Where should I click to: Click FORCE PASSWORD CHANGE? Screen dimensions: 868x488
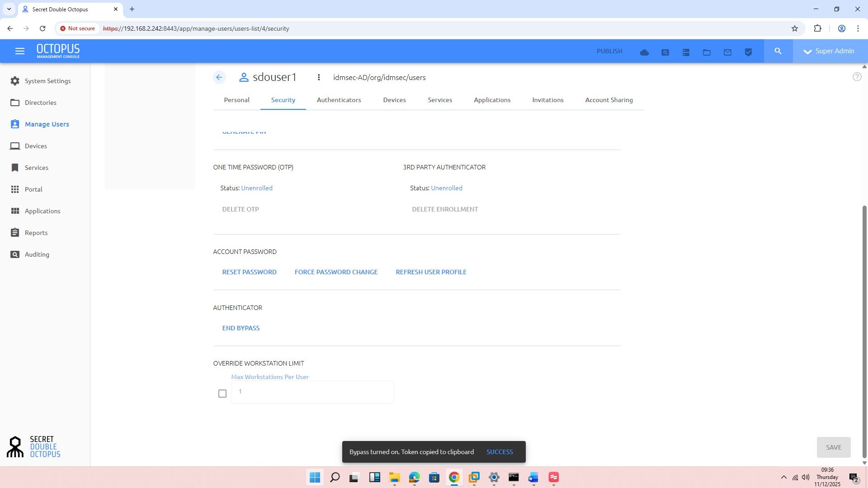click(336, 272)
